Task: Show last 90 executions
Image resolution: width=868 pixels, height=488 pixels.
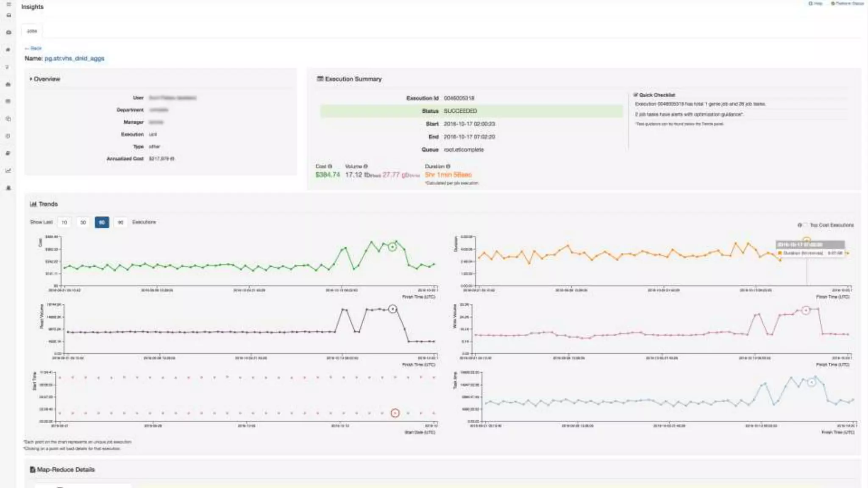Action: 120,222
